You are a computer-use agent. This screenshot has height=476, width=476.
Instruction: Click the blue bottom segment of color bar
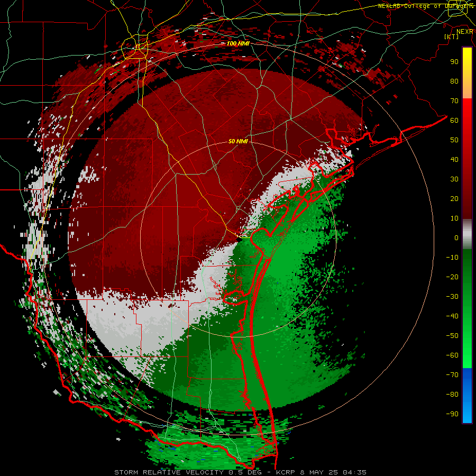pyautogui.click(x=467, y=396)
